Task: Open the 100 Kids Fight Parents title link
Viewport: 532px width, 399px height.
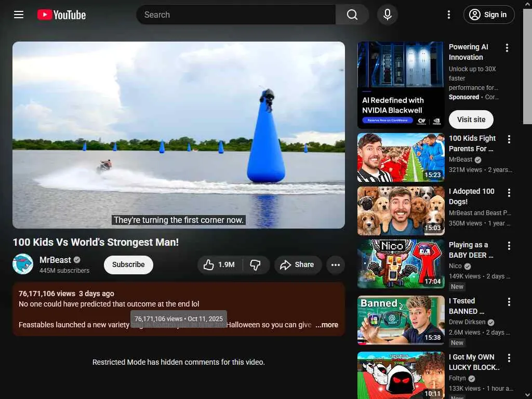Action: pyautogui.click(x=472, y=143)
